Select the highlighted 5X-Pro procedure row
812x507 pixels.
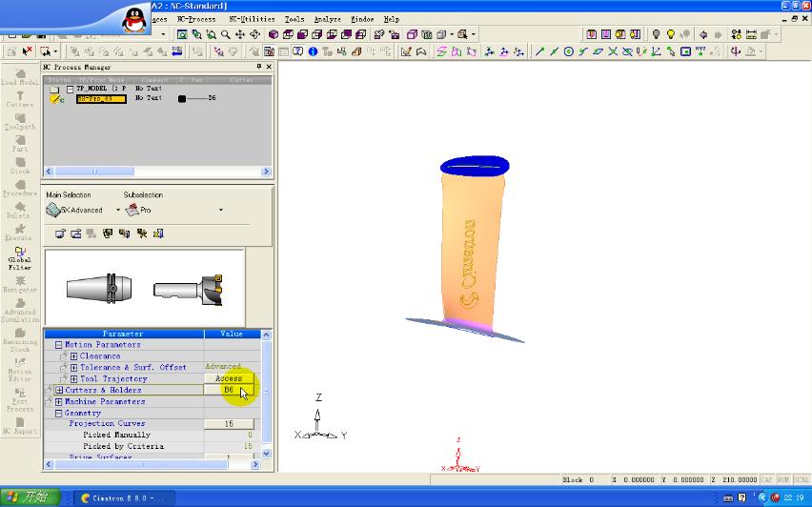(101, 98)
